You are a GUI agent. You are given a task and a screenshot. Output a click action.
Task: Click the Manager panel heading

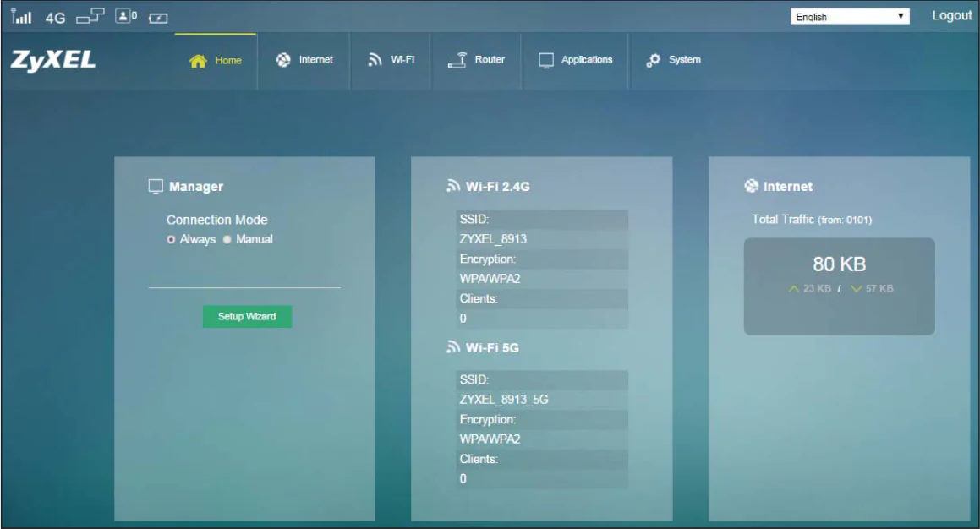pyautogui.click(x=195, y=186)
